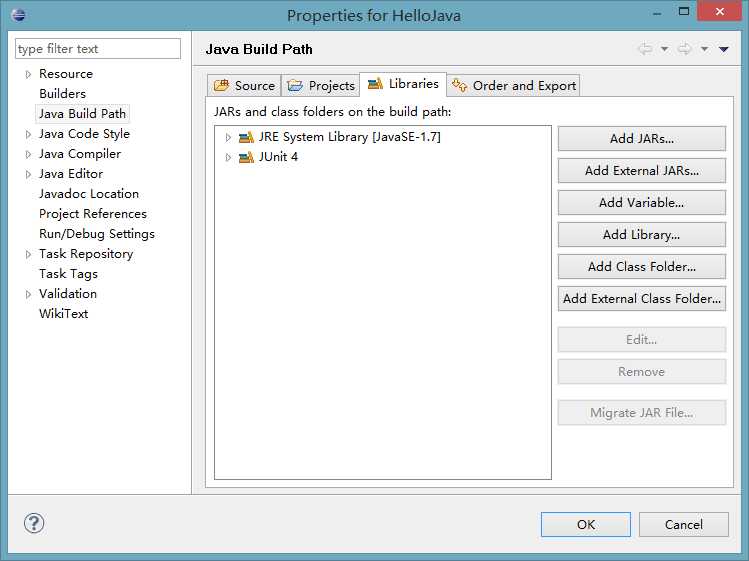Click the forward navigation arrow icon

685,49
